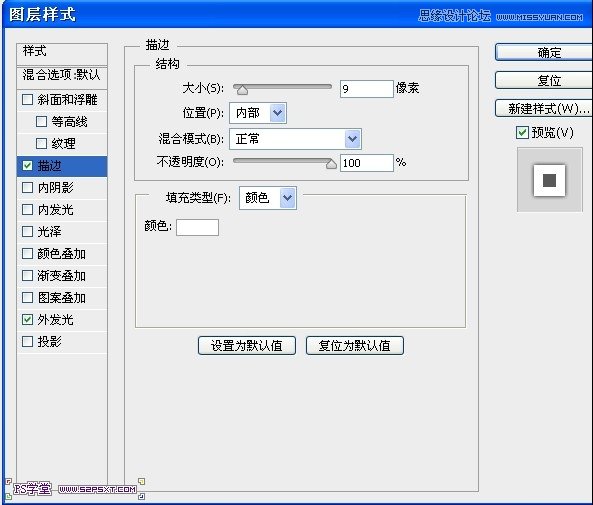Select the 图案叠加 style label
Viewport: 593px width, 505px height.
click(62, 298)
